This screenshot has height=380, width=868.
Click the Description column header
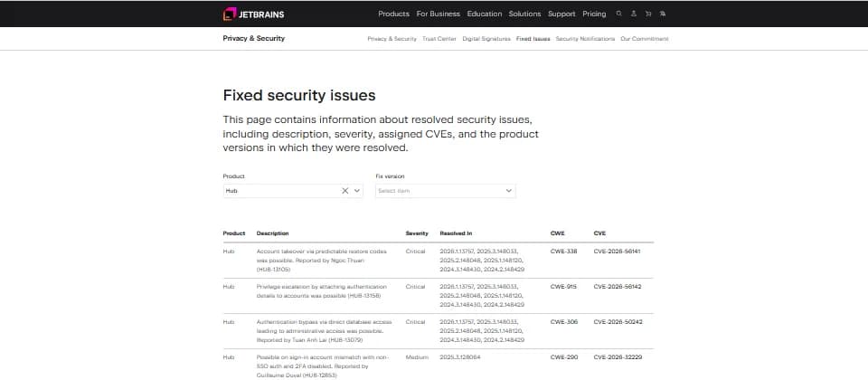tap(272, 233)
